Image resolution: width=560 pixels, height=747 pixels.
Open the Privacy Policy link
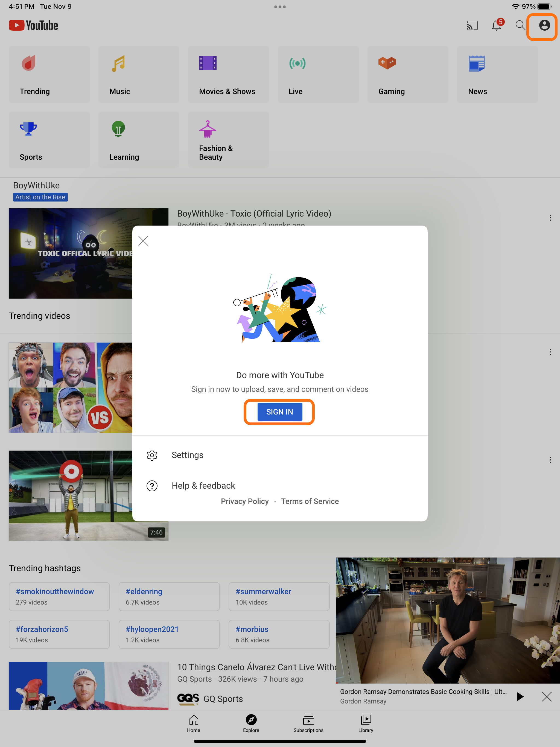pos(245,501)
